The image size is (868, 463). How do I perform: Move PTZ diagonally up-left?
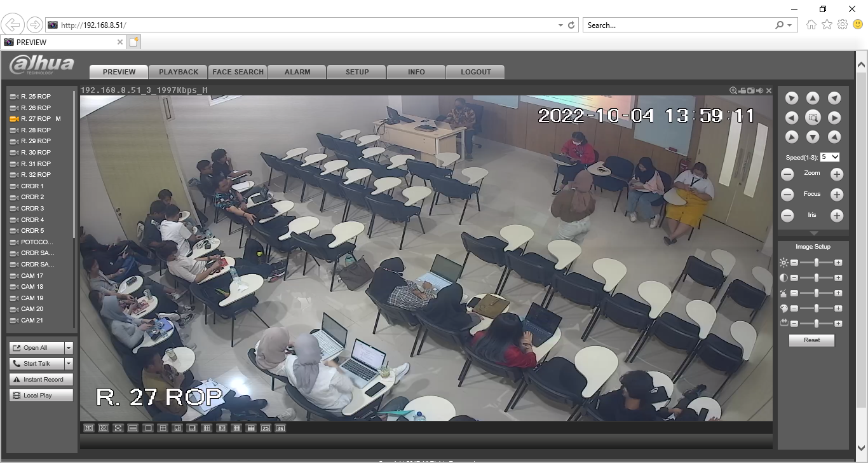point(791,98)
